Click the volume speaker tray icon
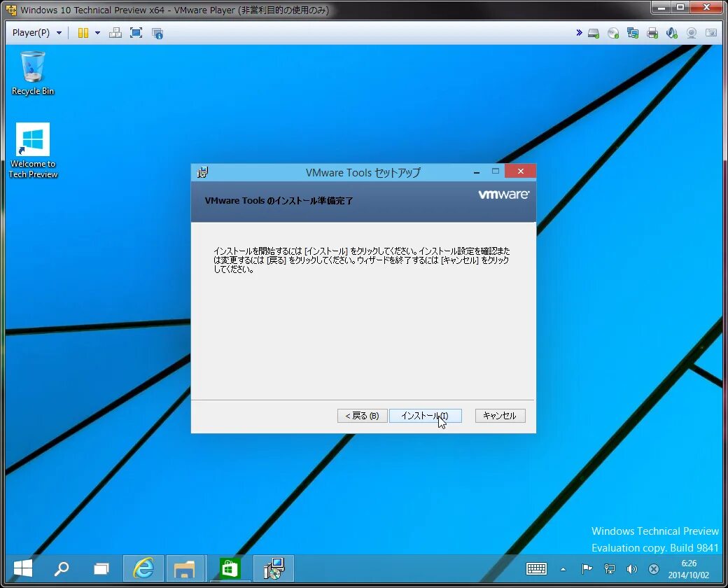 [631, 568]
